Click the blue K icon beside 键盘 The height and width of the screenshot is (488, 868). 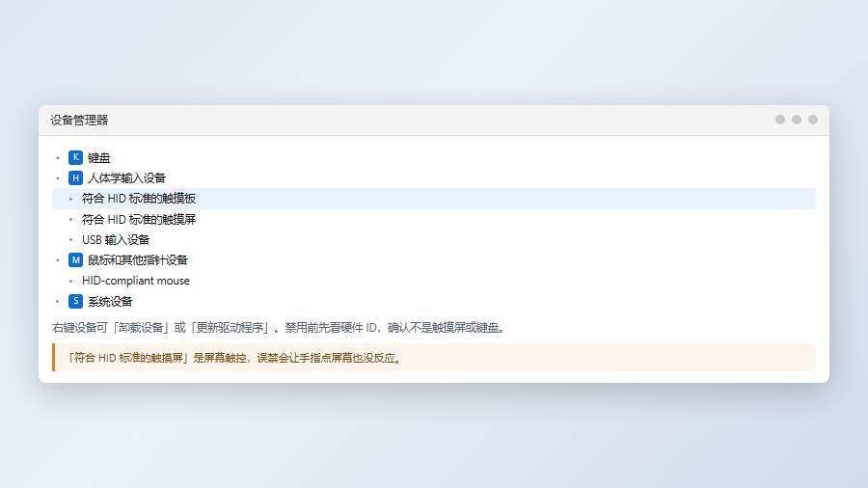pos(75,157)
